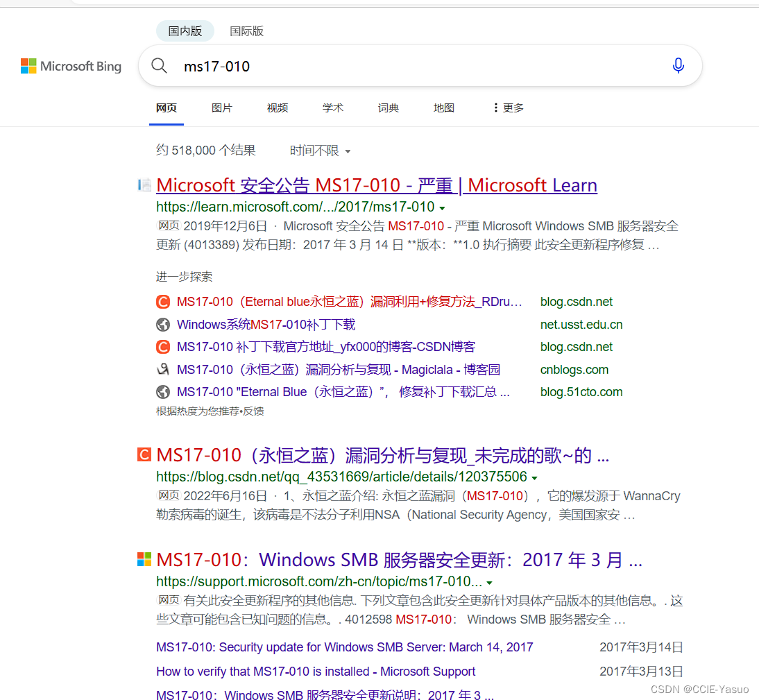Click the CSDN icon beside the Eternal blue link
This screenshot has width=759, height=700.
pos(163,302)
